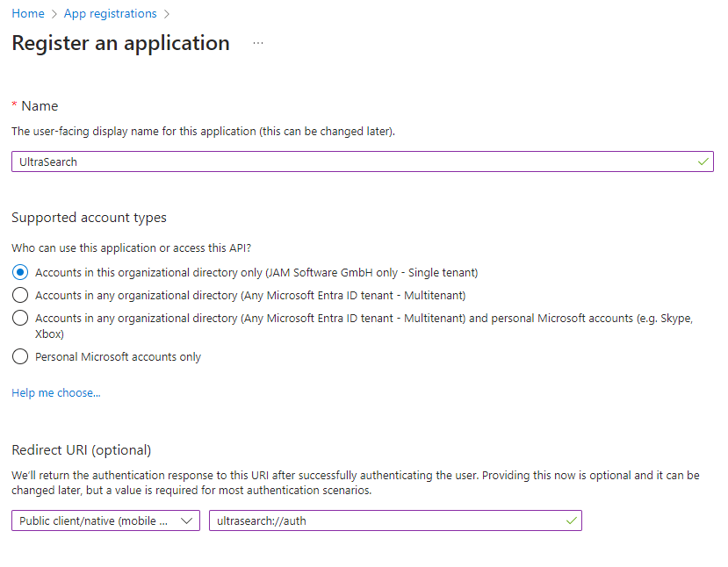Open the Home breadcrumb page
728x567 pixels.
coord(26,13)
